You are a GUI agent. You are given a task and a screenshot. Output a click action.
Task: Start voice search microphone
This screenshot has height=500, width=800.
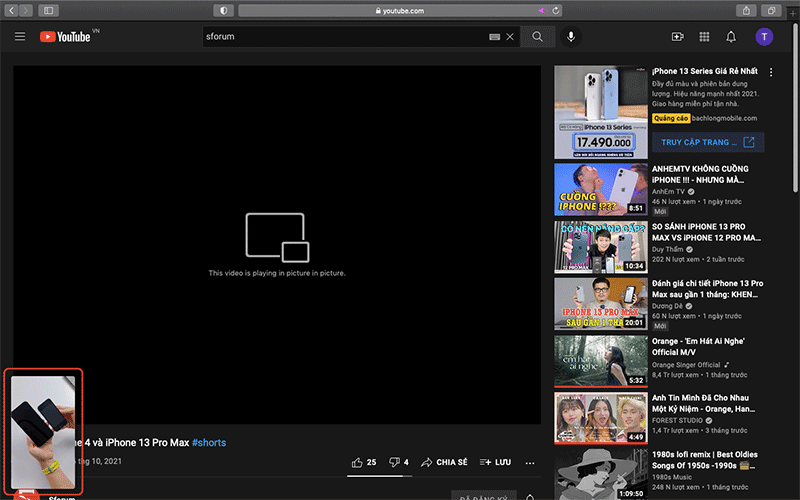coord(571,37)
